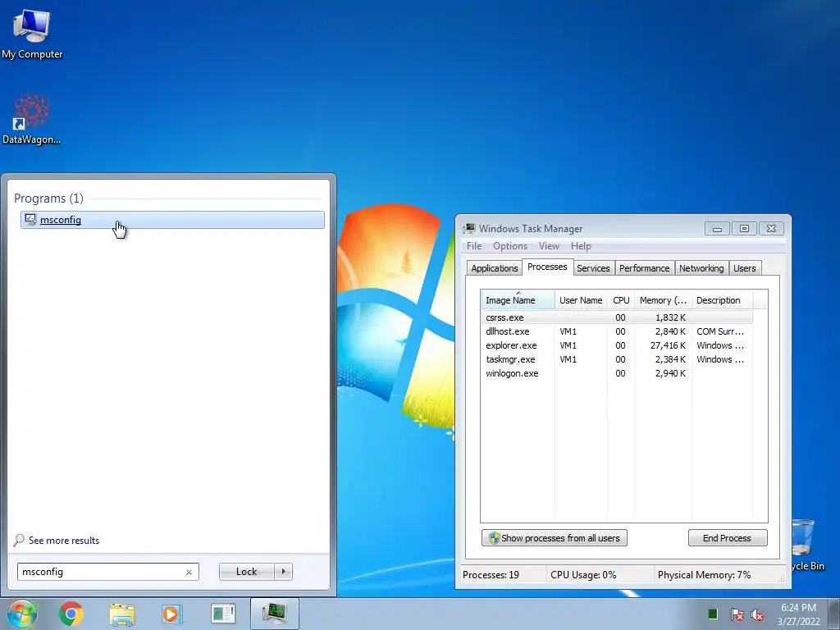Switch to the Users tab
The width and height of the screenshot is (840, 630).
(745, 268)
